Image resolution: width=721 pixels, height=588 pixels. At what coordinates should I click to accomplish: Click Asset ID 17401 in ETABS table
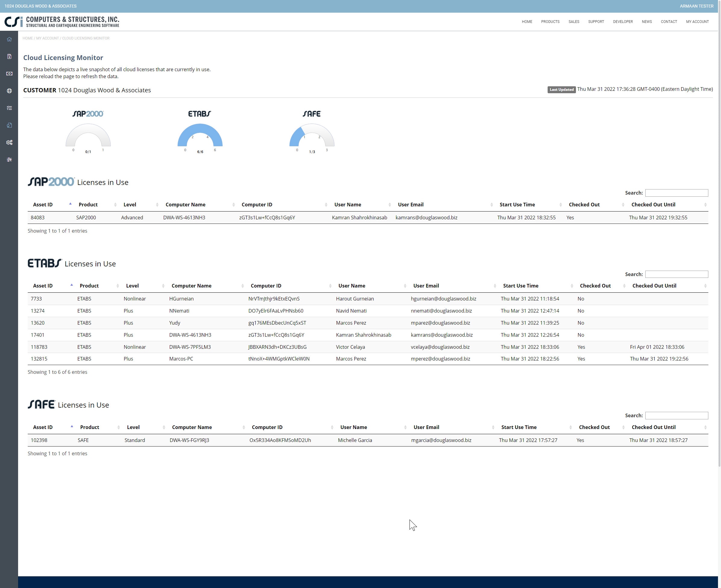tap(37, 335)
